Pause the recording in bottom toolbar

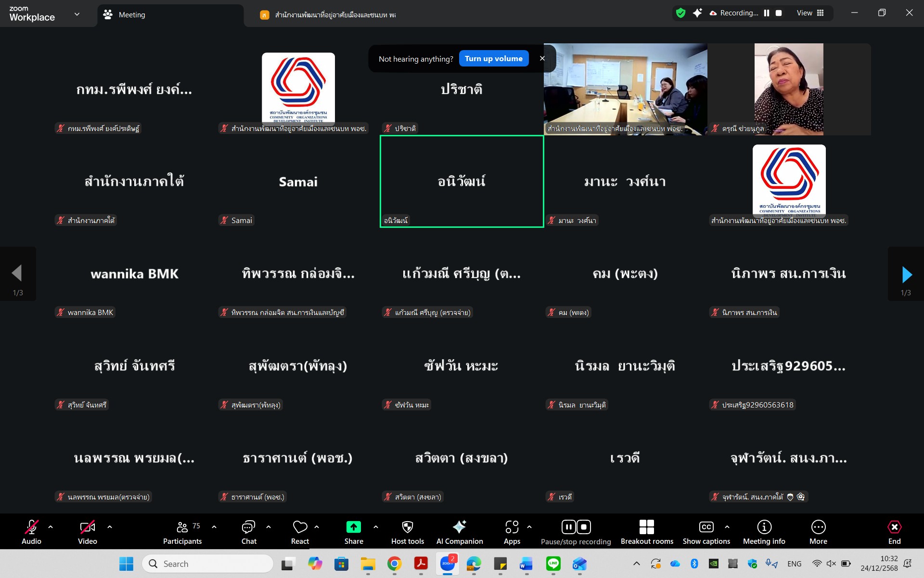coord(568,527)
